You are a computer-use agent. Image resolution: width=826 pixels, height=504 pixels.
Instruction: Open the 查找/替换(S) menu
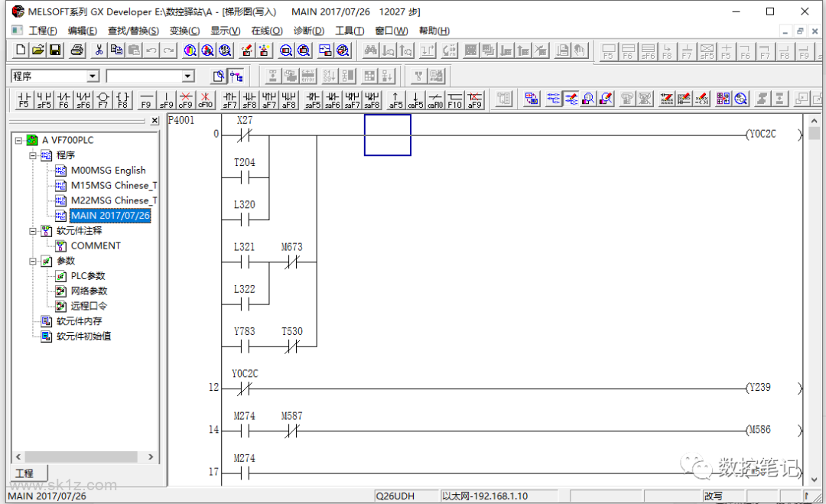pos(133,31)
